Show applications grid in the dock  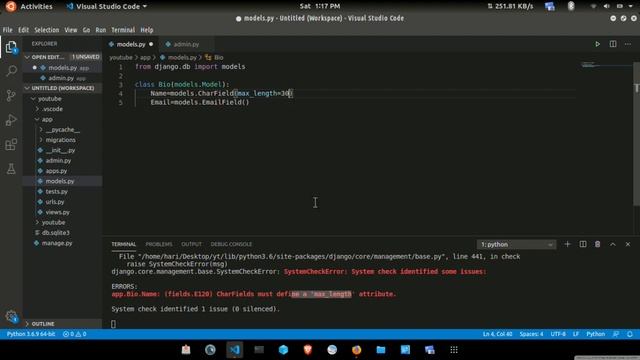click(454, 350)
